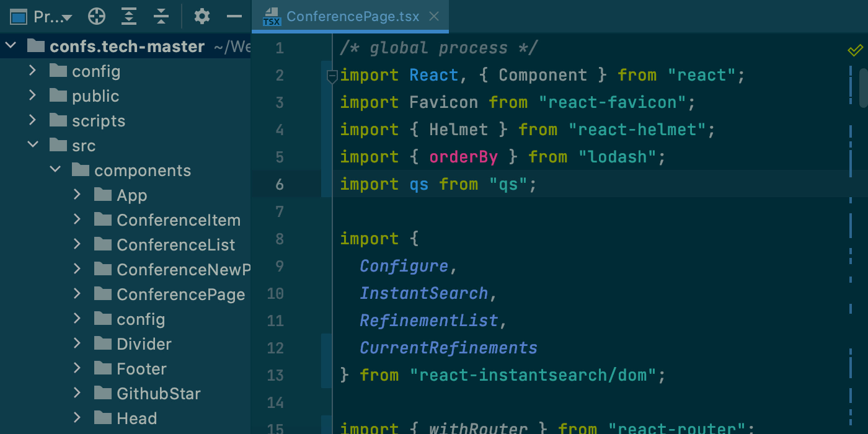
Task: Select the GithubStar folder name
Action: click(x=159, y=394)
